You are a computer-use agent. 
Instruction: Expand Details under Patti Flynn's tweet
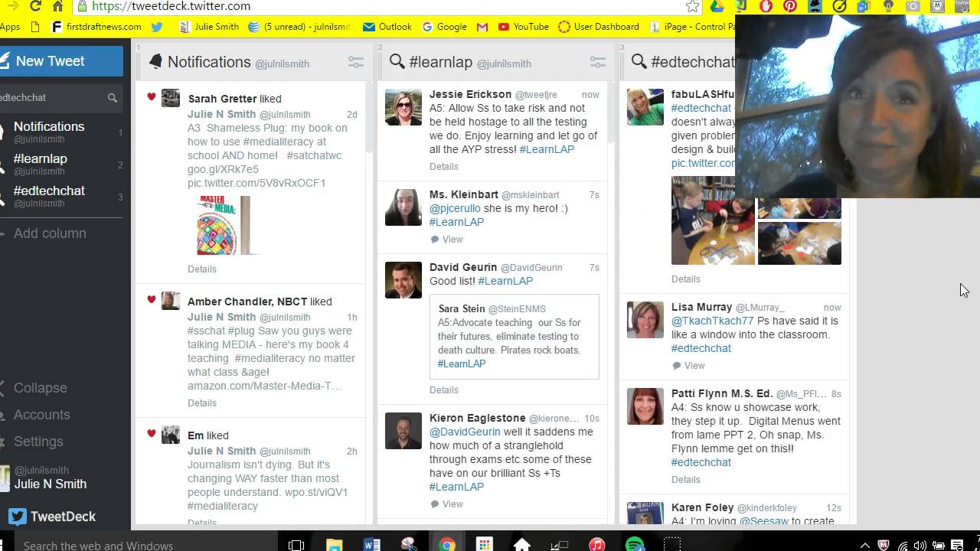tap(686, 480)
